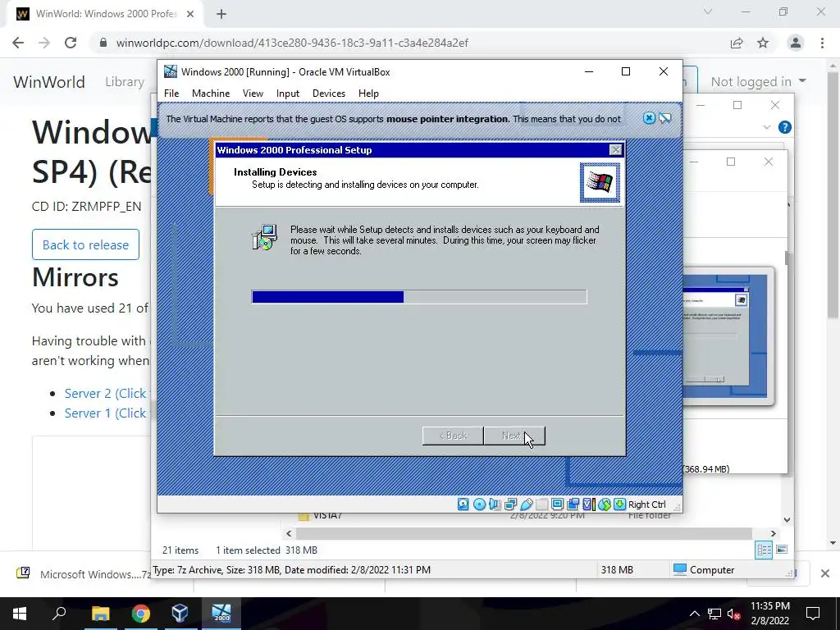This screenshot has width=840, height=630.
Task: Click the VirtualBox window title bar icon
Action: point(171,72)
